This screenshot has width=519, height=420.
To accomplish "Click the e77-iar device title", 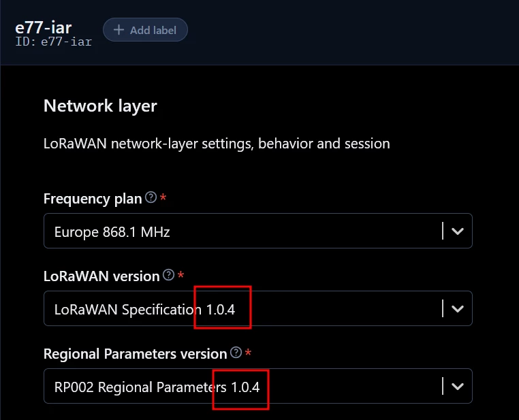I will [x=44, y=28].
